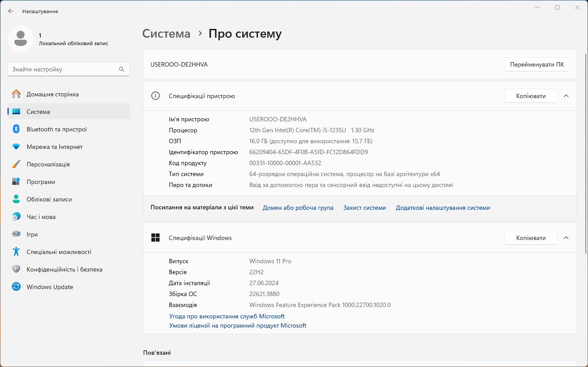Click processor value 12th Gen Intel Core i5-1235U
The image size is (588, 367).
tap(312, 130)
